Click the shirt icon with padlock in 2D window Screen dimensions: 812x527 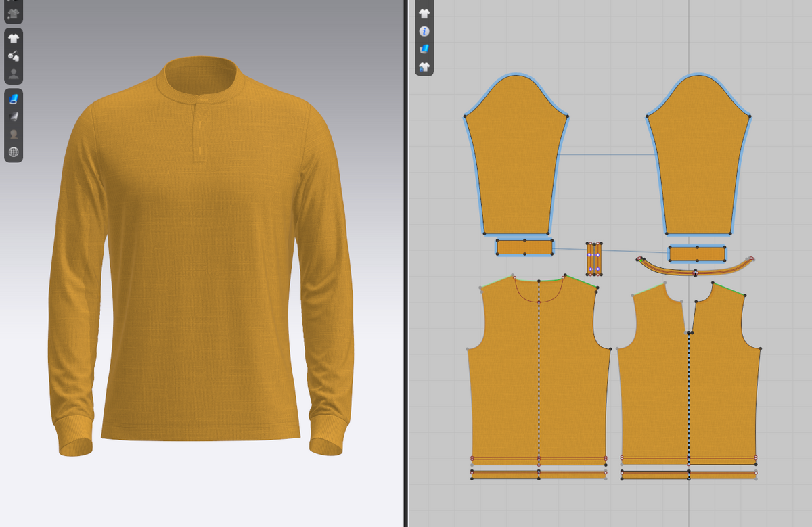click(x=424, y=66)
